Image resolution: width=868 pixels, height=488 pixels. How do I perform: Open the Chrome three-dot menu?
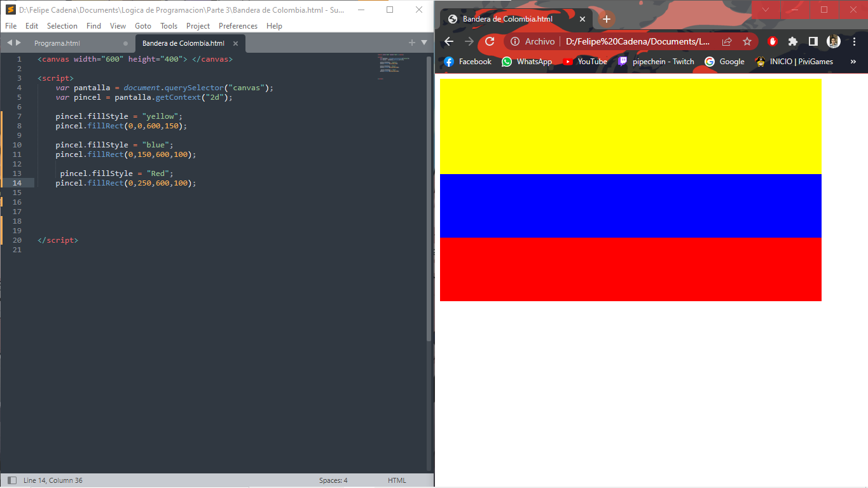pyautogui.click(x=855, y=41)
